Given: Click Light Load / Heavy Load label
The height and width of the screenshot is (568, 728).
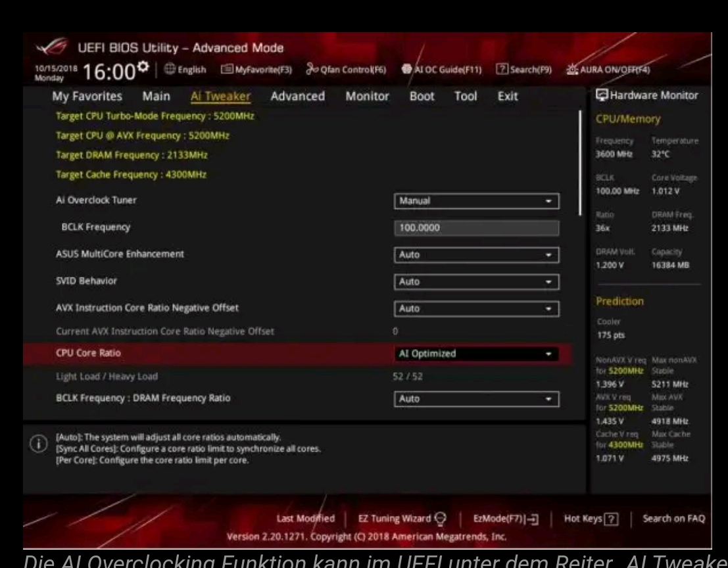Looking at the screenshot, I should [107, 376].
